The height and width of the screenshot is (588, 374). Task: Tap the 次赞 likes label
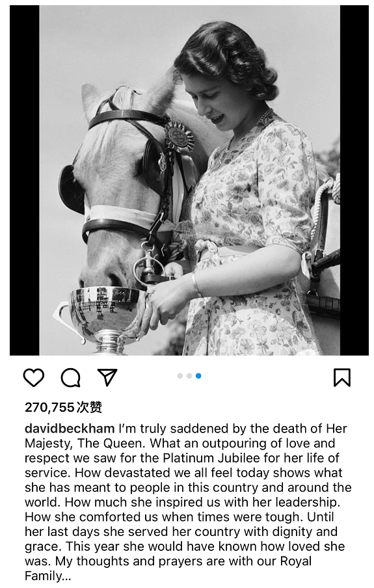[89, 407]
